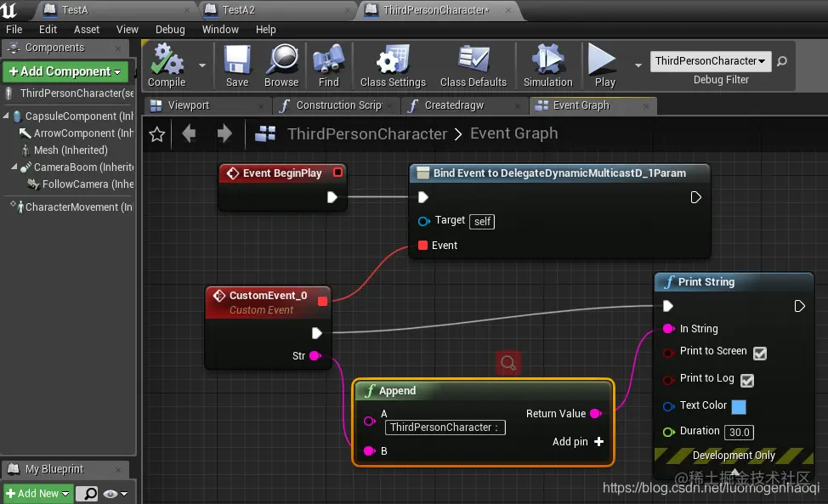Select ThirdPersonCharacter(self) root row
The image size is (828, 504).
(69, 93)
